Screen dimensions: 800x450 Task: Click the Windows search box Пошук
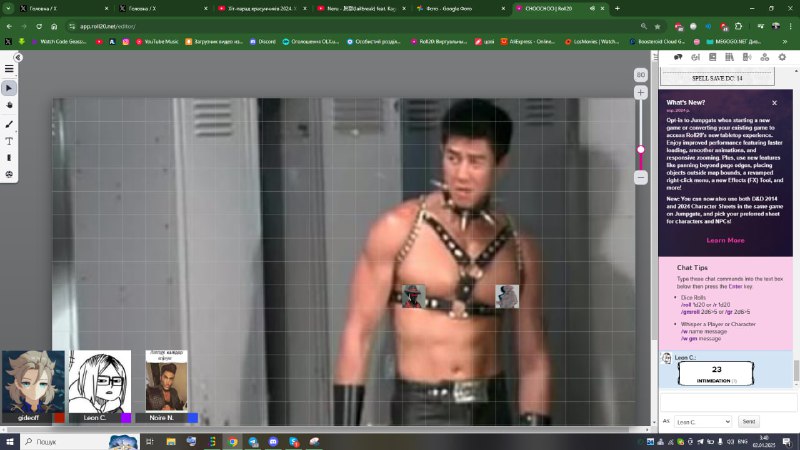point(80,441)
